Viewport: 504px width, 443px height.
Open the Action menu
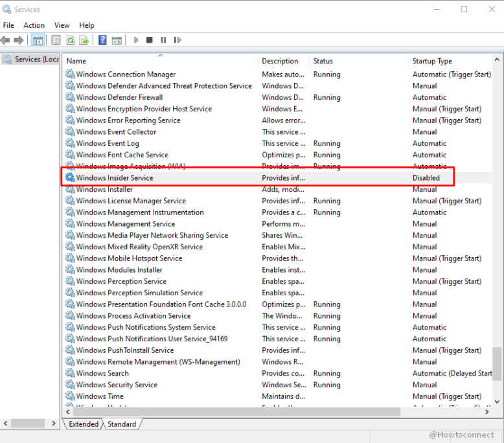pyautogui.click(x=34, y=25)
